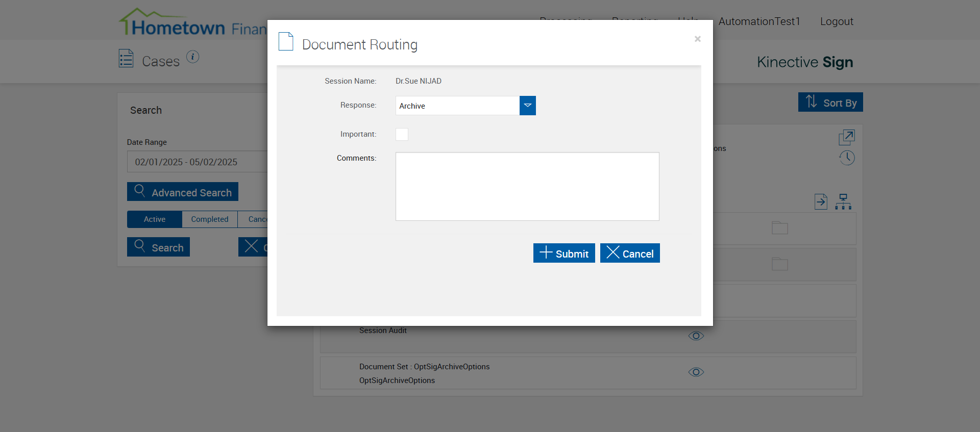Toggle the Important checkbox
This screenshot has height=432, width=980.
tap(402, 134)
